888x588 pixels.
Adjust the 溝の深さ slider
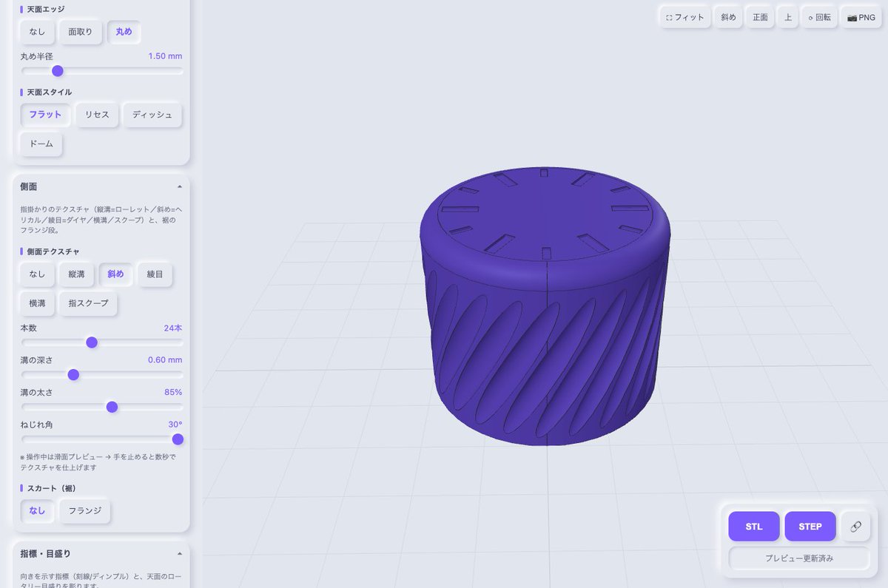pyautogui.click(x=102, y=375)
